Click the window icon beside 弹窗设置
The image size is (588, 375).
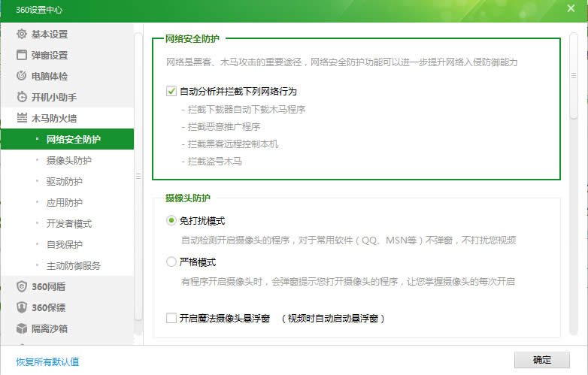coord(22,55)
